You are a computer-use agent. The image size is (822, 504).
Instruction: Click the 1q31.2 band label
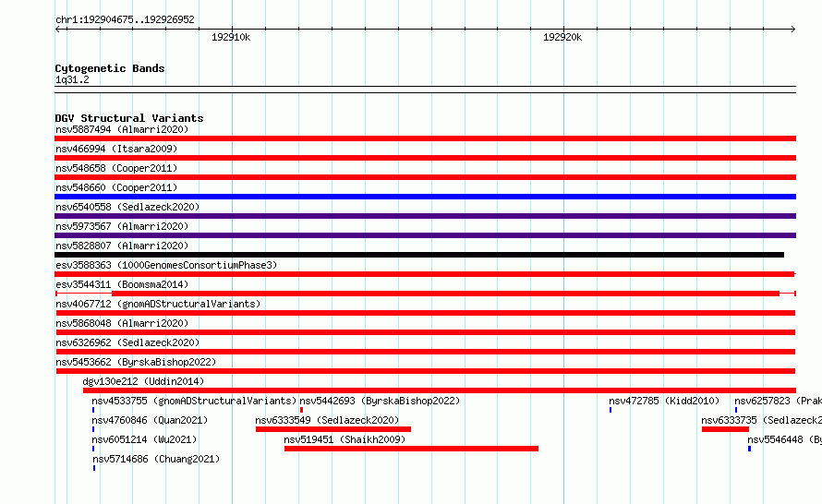[72, 79]
